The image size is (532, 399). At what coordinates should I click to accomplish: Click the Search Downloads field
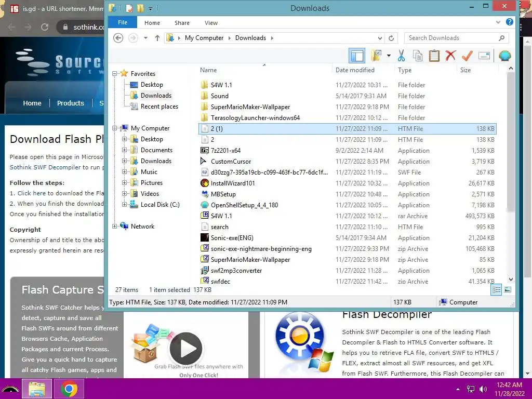(456, 38)
